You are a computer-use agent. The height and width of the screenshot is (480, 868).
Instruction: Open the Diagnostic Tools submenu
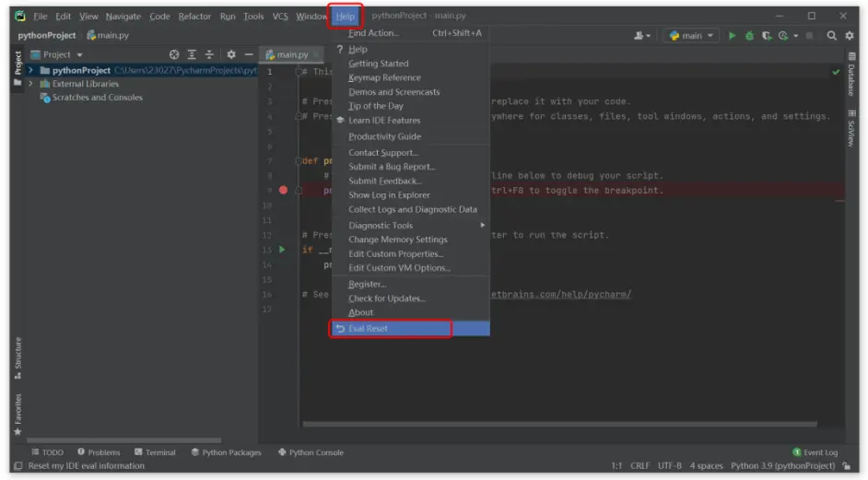click(411, 226)
